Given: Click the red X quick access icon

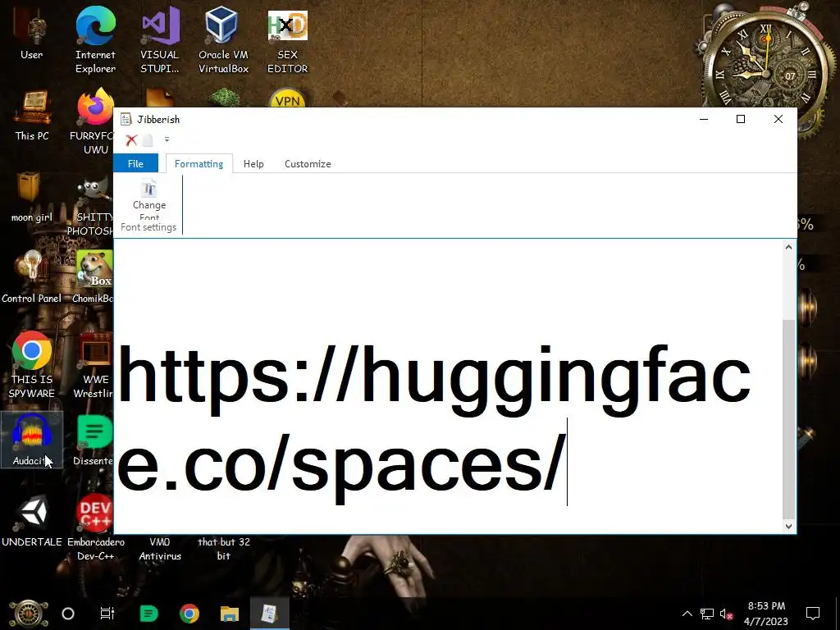Looking at the screenshot, I should 131,140.
